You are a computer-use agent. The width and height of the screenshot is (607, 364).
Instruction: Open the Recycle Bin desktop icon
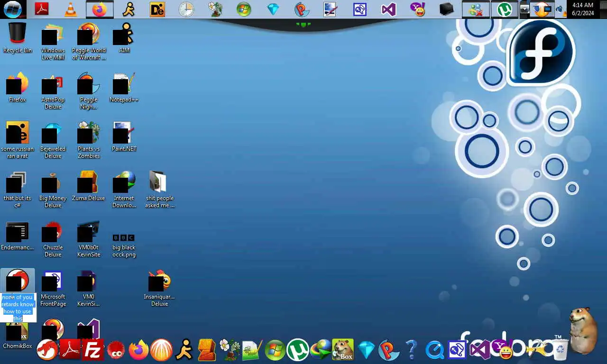(x=18, y=37)
